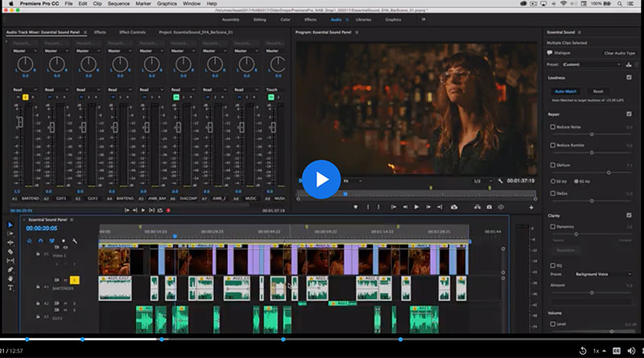
Task: Open EQ preset Background Voice dropdown
Action: [x=603, y=274]
